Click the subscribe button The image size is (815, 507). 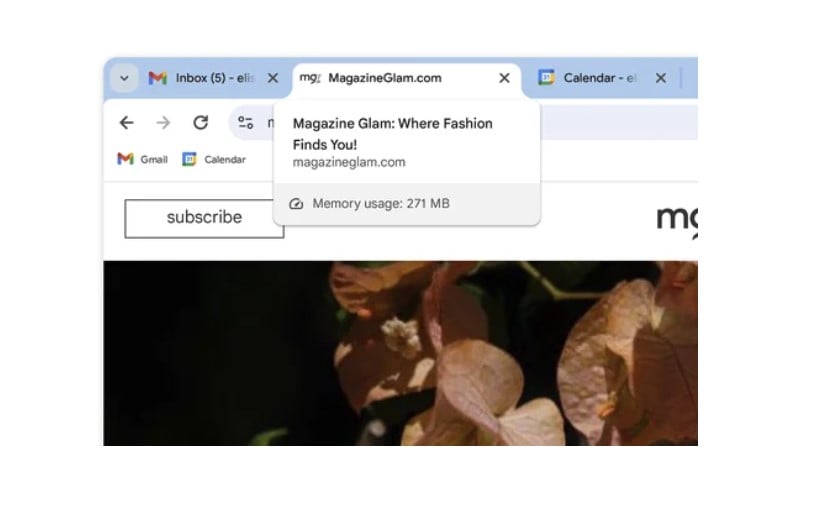click(204, 218)
